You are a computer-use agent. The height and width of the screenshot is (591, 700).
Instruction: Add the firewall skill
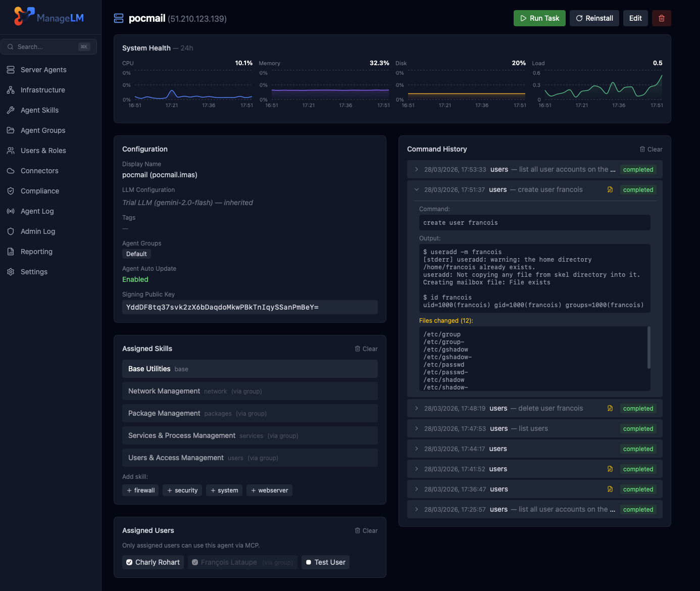pyautogui.click(x=140, y=490)
